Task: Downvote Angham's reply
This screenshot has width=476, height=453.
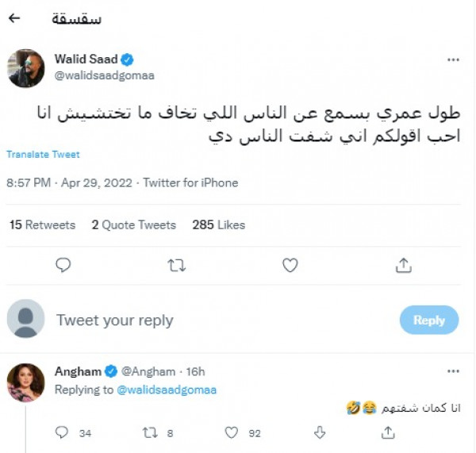Action: (x=320, y=432)
